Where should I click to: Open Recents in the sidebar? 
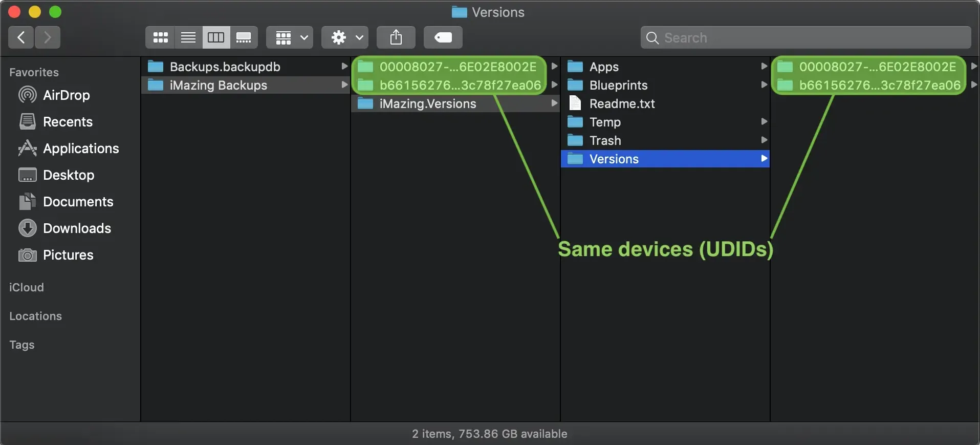[x=55, y=121]
